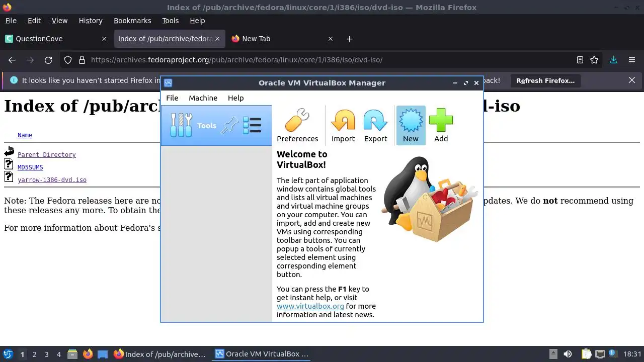Viewport: 644px width, 362px height.
Task: Switch to workspace 4 in taskbar
Action: (58, 354)
